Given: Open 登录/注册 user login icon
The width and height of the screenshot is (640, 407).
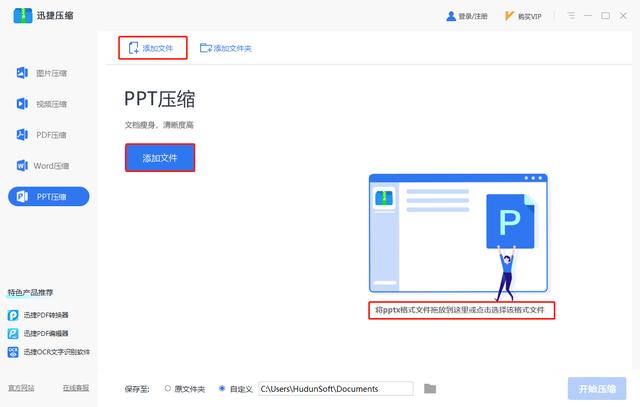Looking at the screenshot, I should coord(451,16).
